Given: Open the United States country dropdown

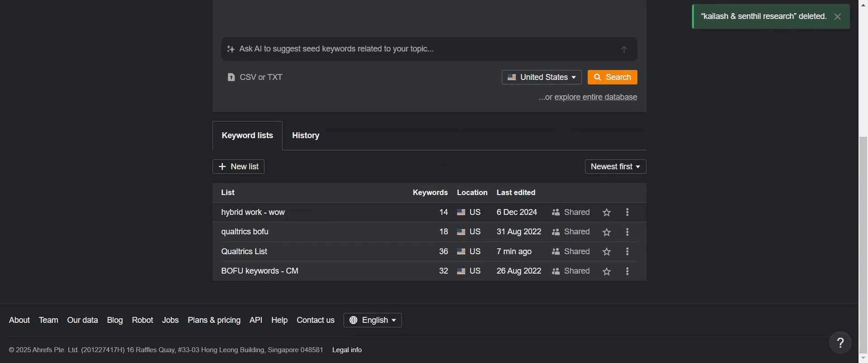Looking at the screenshot, I should click(542, 77).
